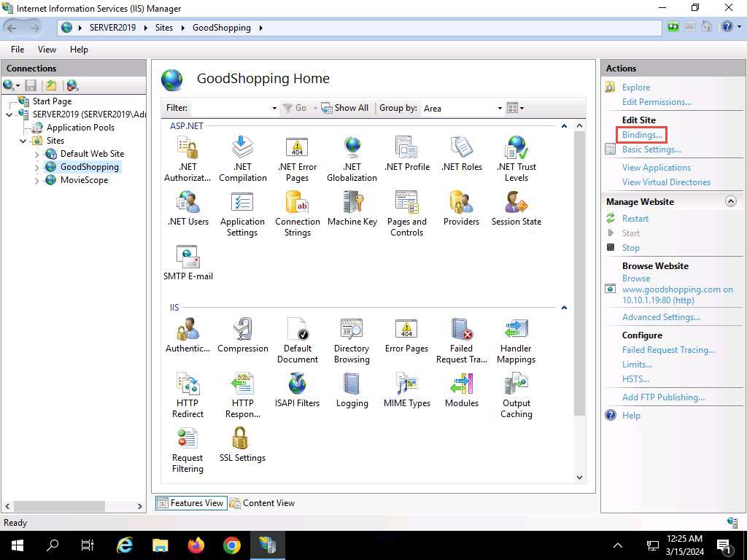747x560 pixels.
Task: Click the Bindings... link
Action: click(x=642, y=135)
